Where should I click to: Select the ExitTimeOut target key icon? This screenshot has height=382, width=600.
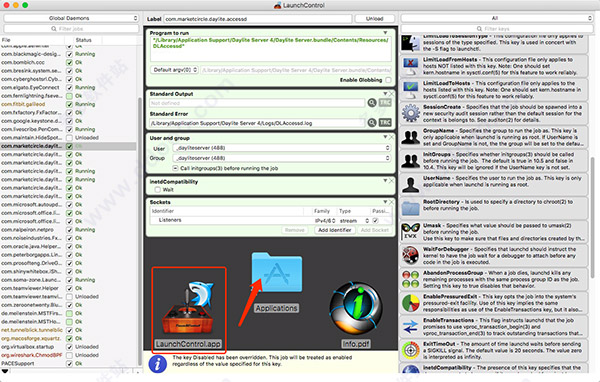pos(411,350)
